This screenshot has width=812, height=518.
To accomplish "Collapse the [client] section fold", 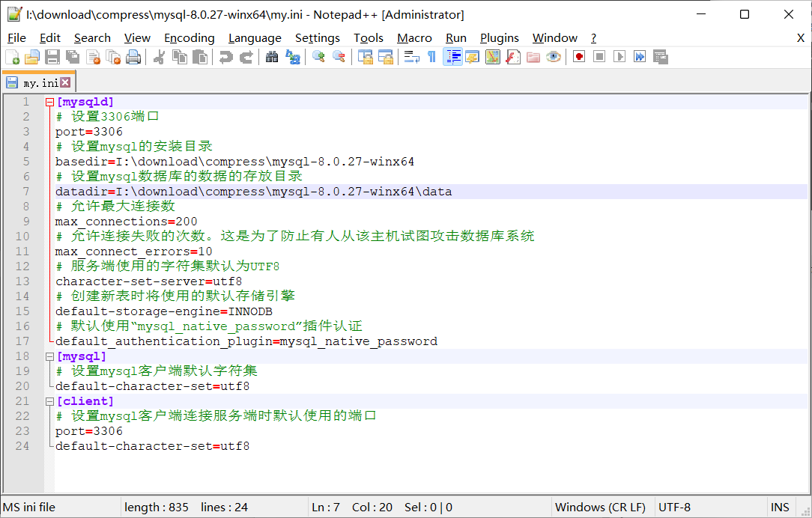I will coord(49,400).
